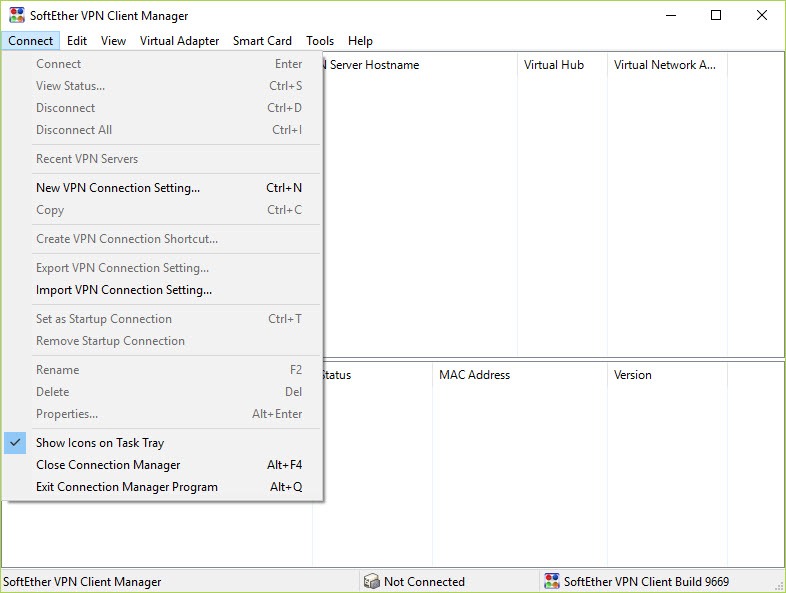Viewport: 786px width, 593px height.
Task: Toggle Show Icons on Task Tray checkmark
Action: point(15,443)
